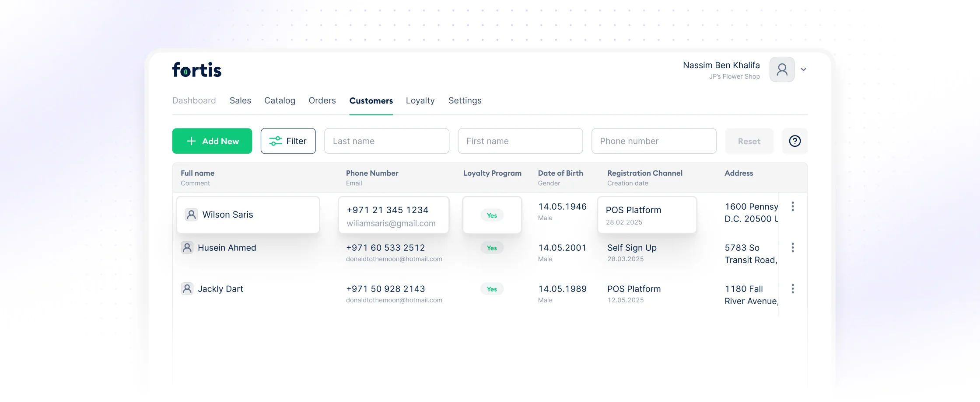The height and width of the screenshot is (402, 980).
Task: Click phone number +971 21 345 1234
Action: (387, 210)
